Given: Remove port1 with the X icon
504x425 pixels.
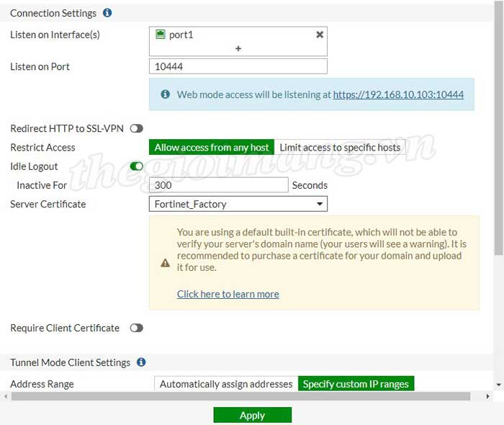Looking at the screenshot, I should 320,35.
